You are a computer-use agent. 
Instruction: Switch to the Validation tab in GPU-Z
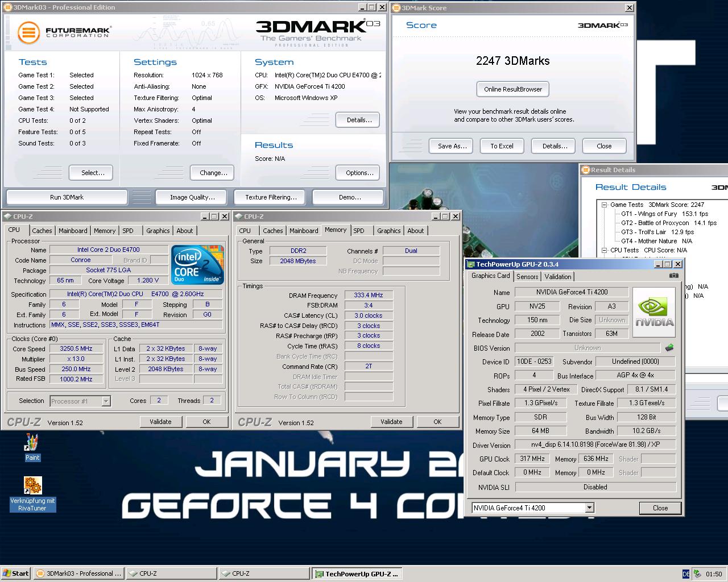(x=558, y=277)
